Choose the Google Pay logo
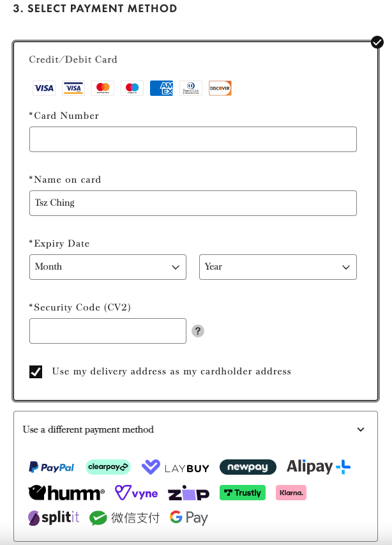Screen dimensions: 392x545 tap(189, 518)
